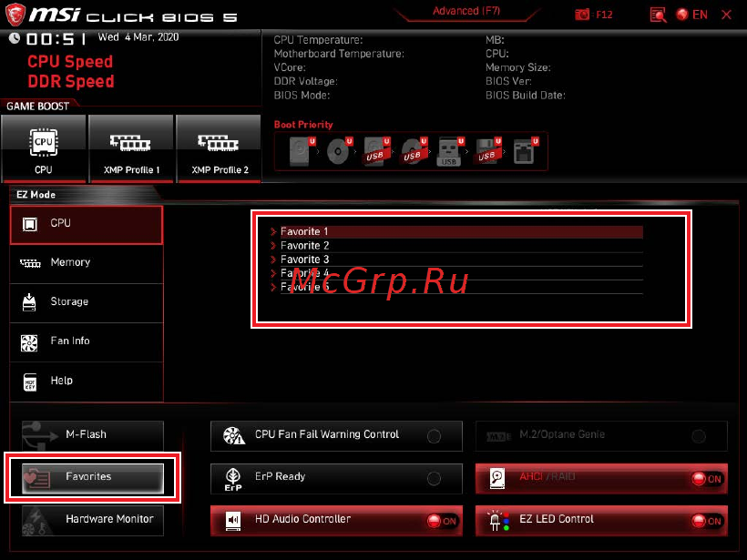Expand Favorite 3 entry
This screenshot has width=747, height=560.
[457, 260]
